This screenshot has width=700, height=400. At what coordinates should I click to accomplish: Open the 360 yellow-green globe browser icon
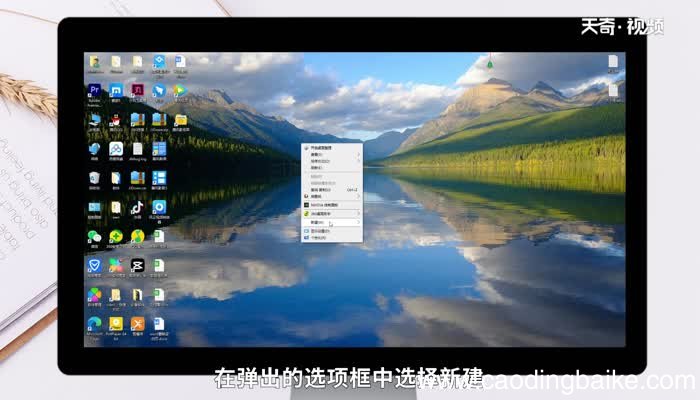tap(138, 236)
